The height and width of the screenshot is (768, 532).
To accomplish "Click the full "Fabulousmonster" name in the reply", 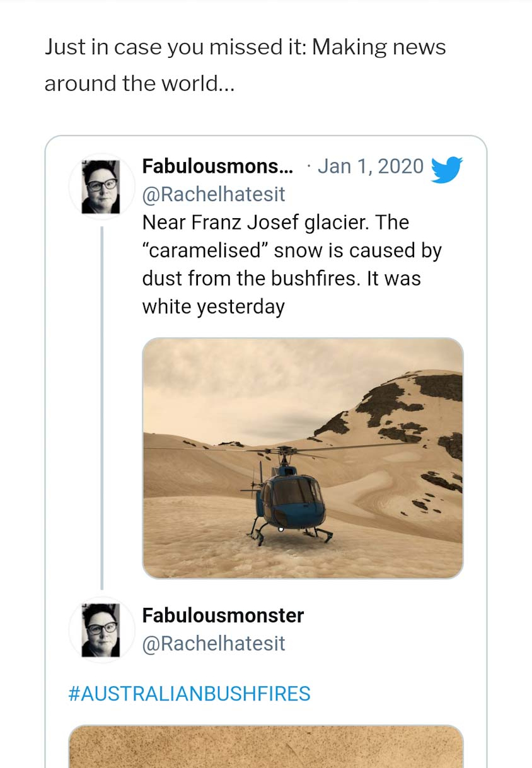I will point(223,615).
